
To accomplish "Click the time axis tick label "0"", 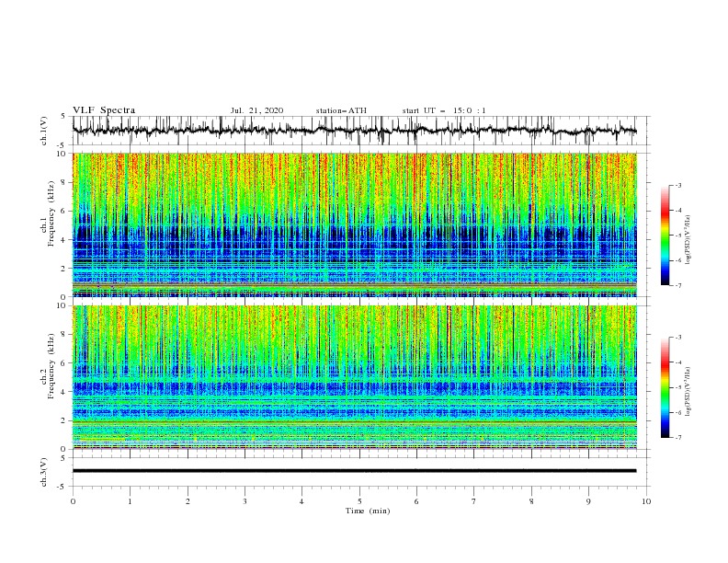I will [x=73, y=501].
